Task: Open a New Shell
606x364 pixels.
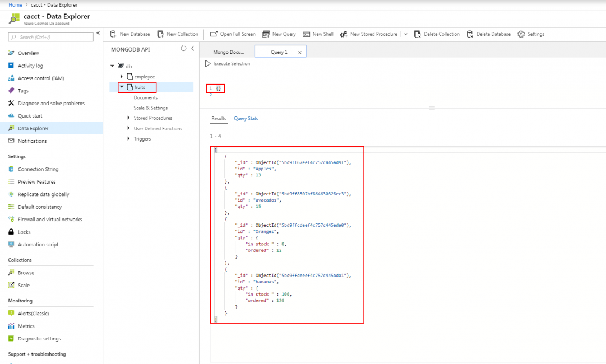Action: [307, 34]
